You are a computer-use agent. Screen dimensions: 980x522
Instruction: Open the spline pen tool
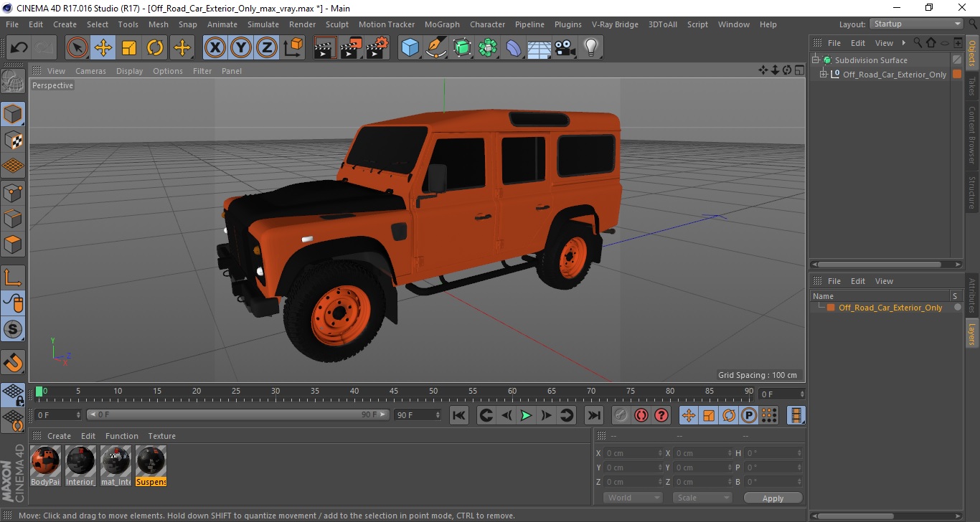(x=436, y=48)
